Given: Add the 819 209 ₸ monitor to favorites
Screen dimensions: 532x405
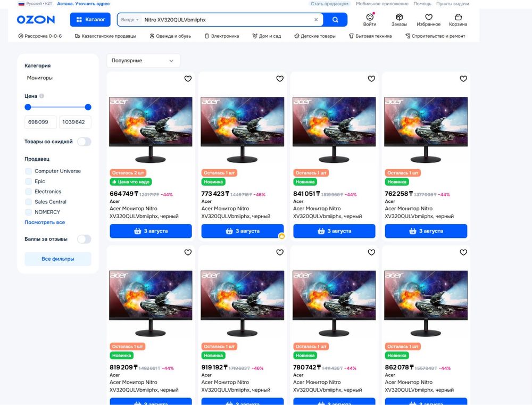Looking at the screenshot, I should tap(188, 252).
